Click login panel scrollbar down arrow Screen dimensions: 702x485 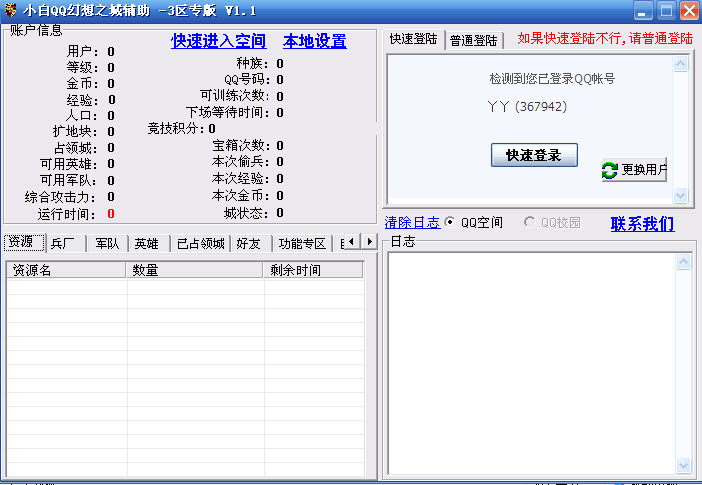coord(681,195)
